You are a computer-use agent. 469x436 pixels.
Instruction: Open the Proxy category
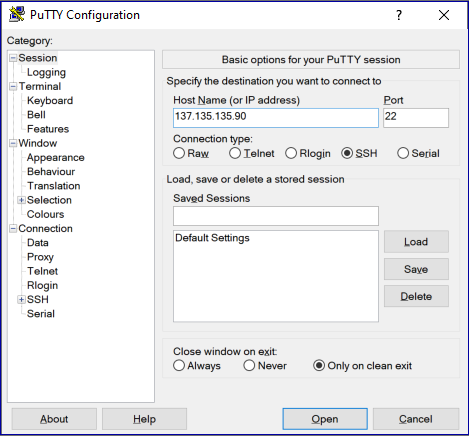pyautogui.click(x=40, y=257)
